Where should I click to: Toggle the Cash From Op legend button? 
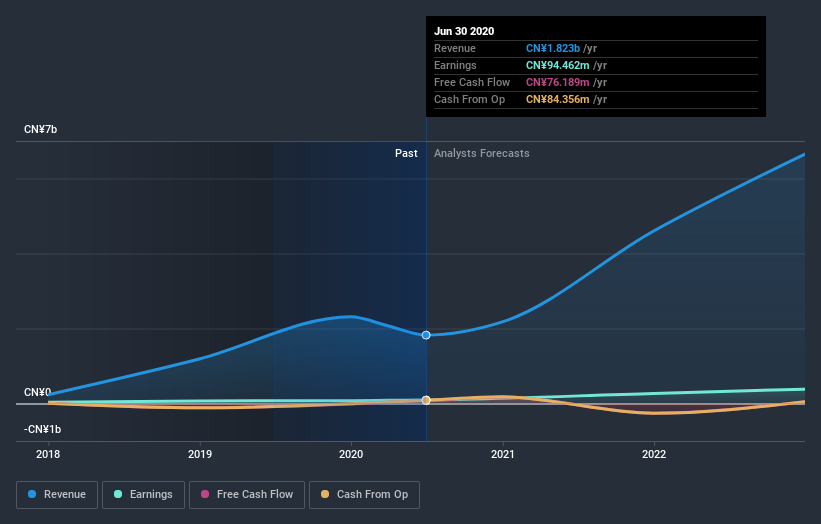(364, 495)
